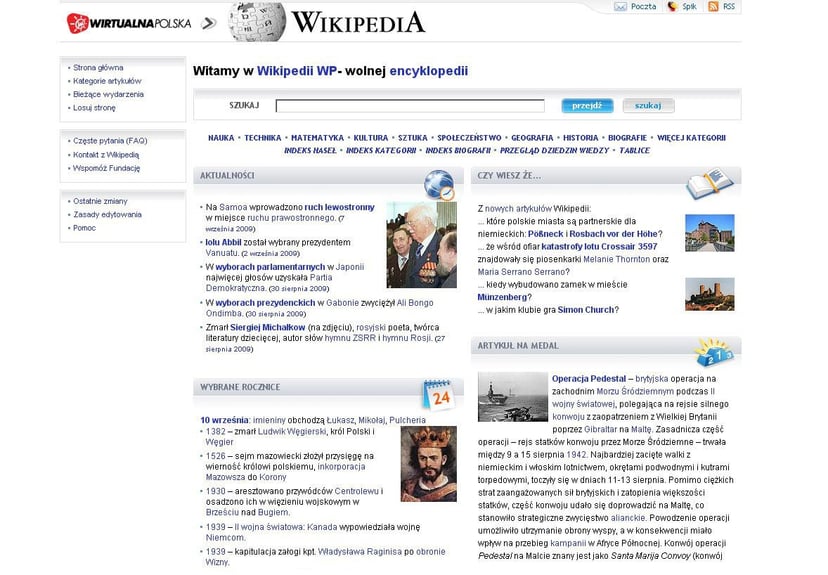
Task: Select HISTORIA category
Action: [581, 138]
